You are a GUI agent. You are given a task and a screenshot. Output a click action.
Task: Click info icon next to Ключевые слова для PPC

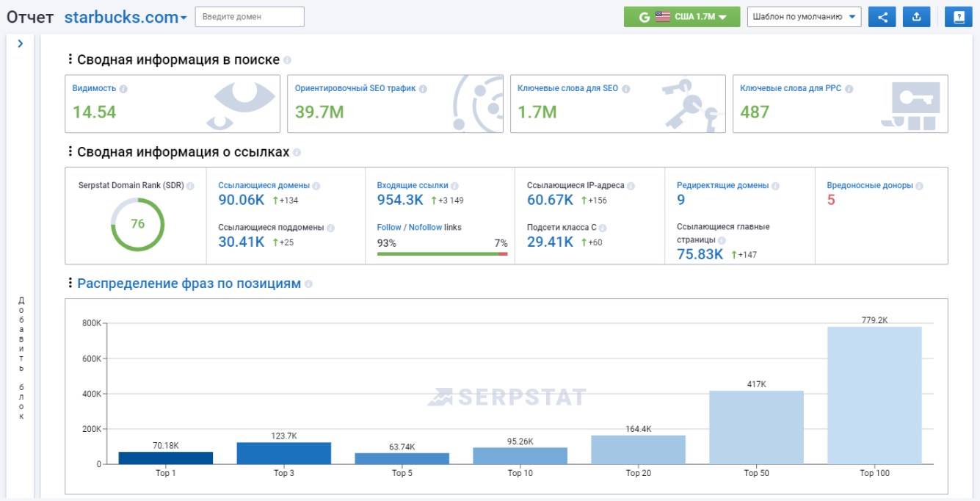849,89
